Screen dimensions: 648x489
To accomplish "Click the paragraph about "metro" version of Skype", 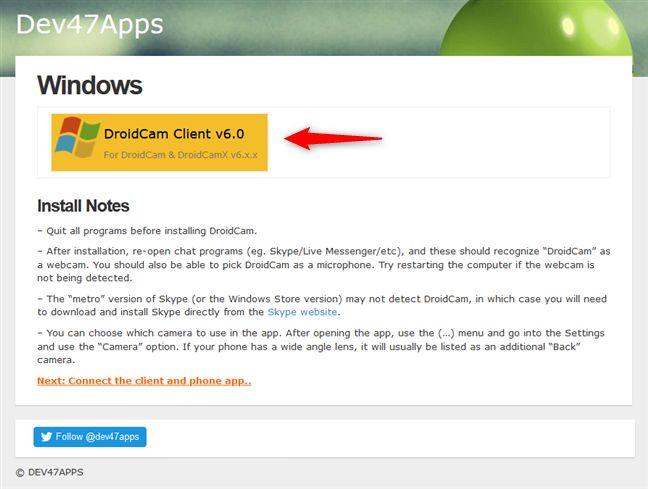I will (322, 305).
